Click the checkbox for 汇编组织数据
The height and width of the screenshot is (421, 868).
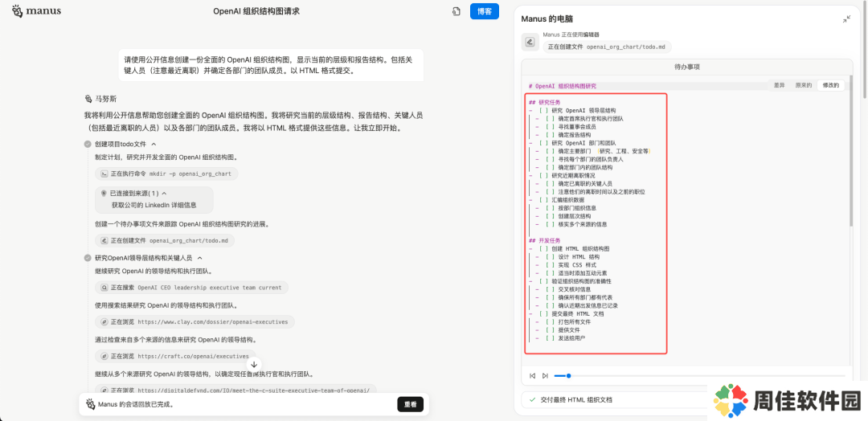coord(543,200)
